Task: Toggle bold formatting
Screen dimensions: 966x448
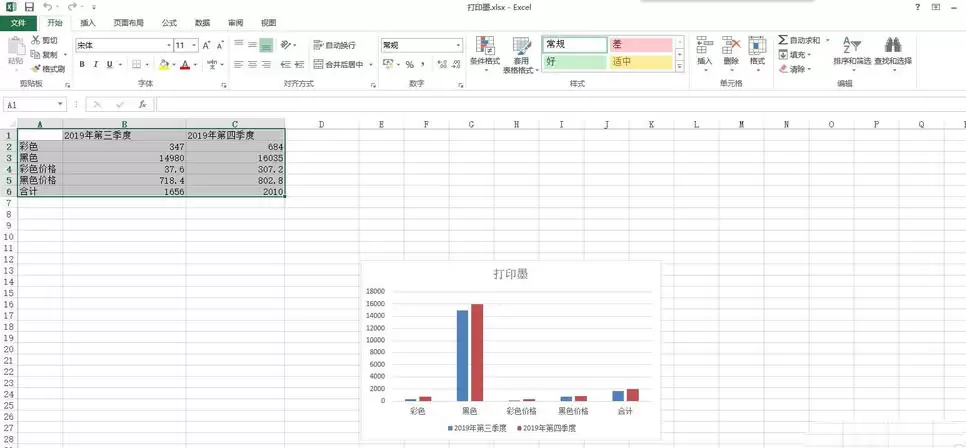Action: tap(82, 65)
